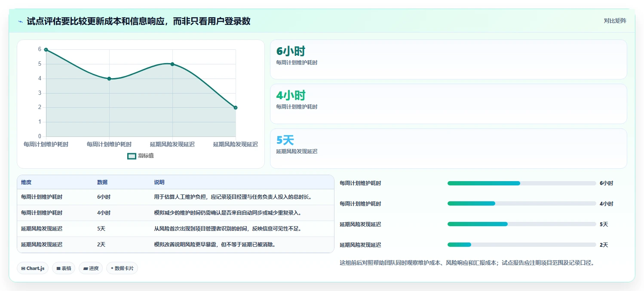The height and width of the screenshot is (291, 644).
Task: Click the Chart.js tag
Action: click(x=33, y=268)
